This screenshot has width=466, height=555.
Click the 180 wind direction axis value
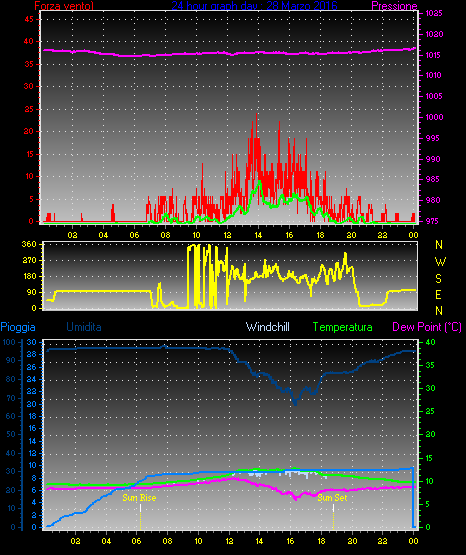pyautogui.click(x=29, y=276)
